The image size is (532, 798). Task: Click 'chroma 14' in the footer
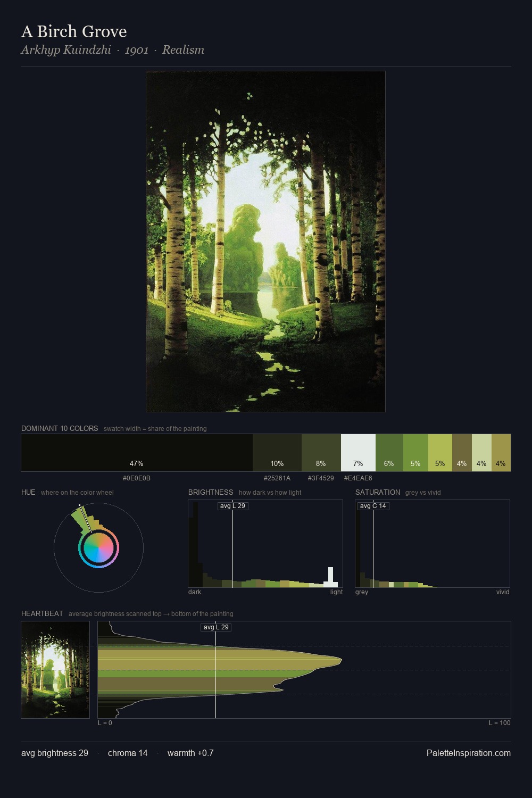(x=128, y=753)
